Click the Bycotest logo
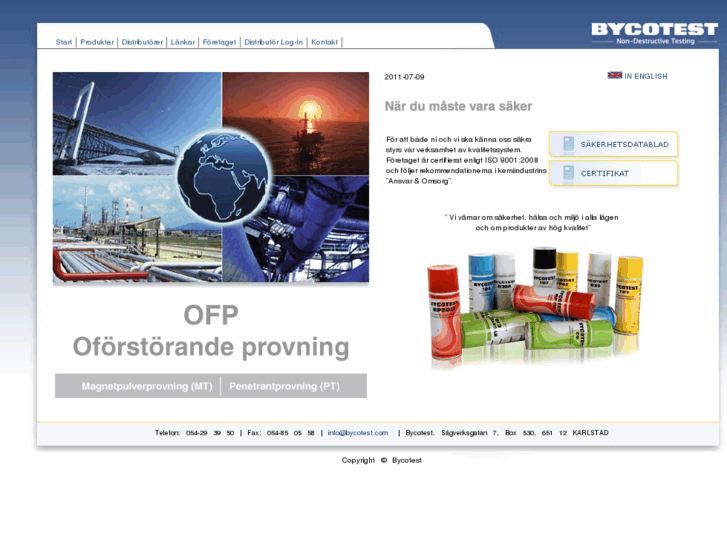The width and height of the screenshot is (727, 545). pyautogui.click(x=654, y=33)
